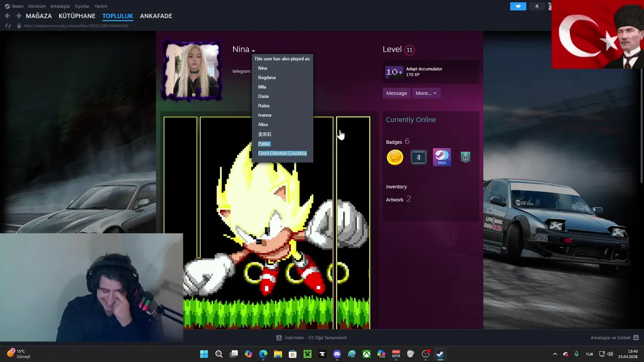Go forward with the Steam forward arrow

click(18, 16)
